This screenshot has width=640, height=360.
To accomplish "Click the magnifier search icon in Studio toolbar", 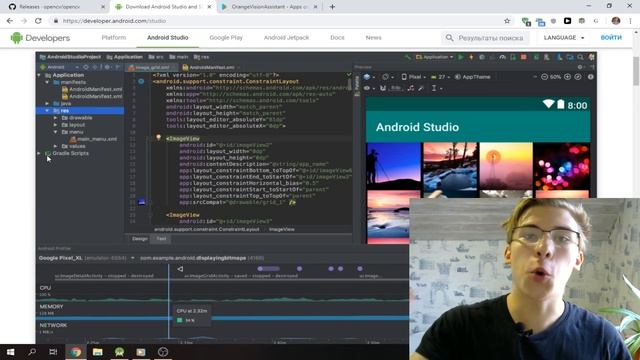I will [580, 57].
